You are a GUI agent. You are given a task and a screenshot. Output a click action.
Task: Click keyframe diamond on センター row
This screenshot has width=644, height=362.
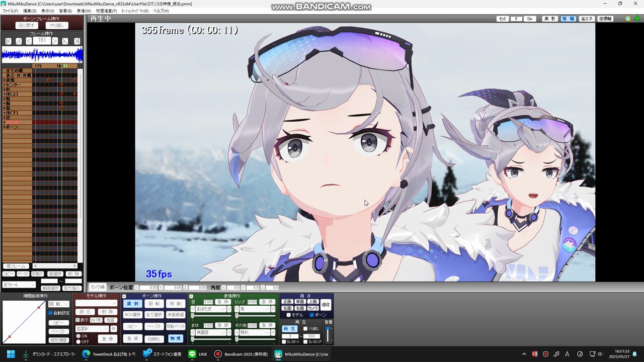click(x=61, y=84)
